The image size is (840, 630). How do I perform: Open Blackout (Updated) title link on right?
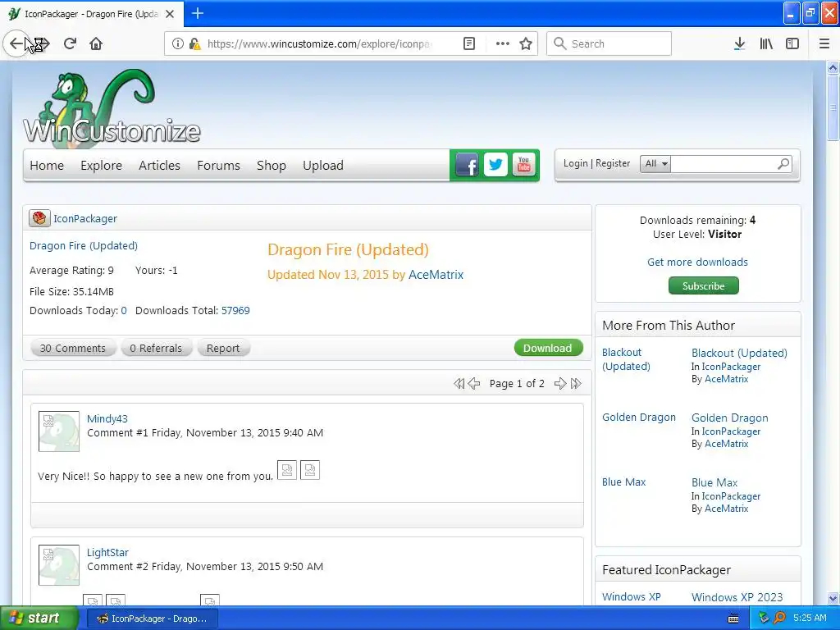pos(739,353)
